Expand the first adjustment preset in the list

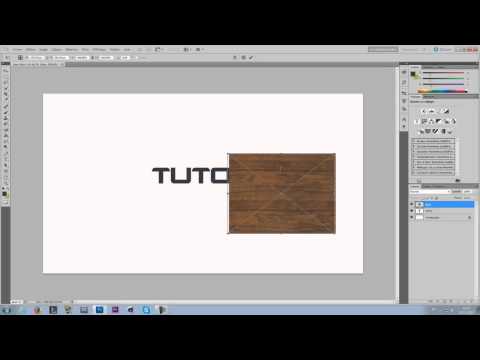pyautogui.click(x=414, y=141)
